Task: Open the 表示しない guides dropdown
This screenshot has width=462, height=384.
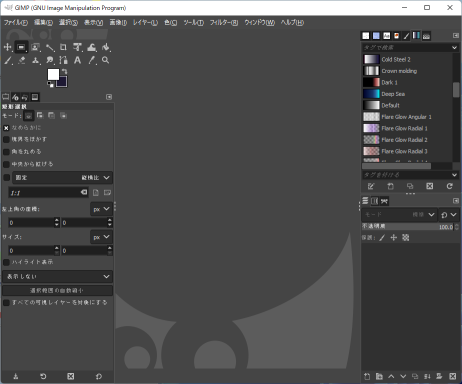Action: click(x=57, y=276)
